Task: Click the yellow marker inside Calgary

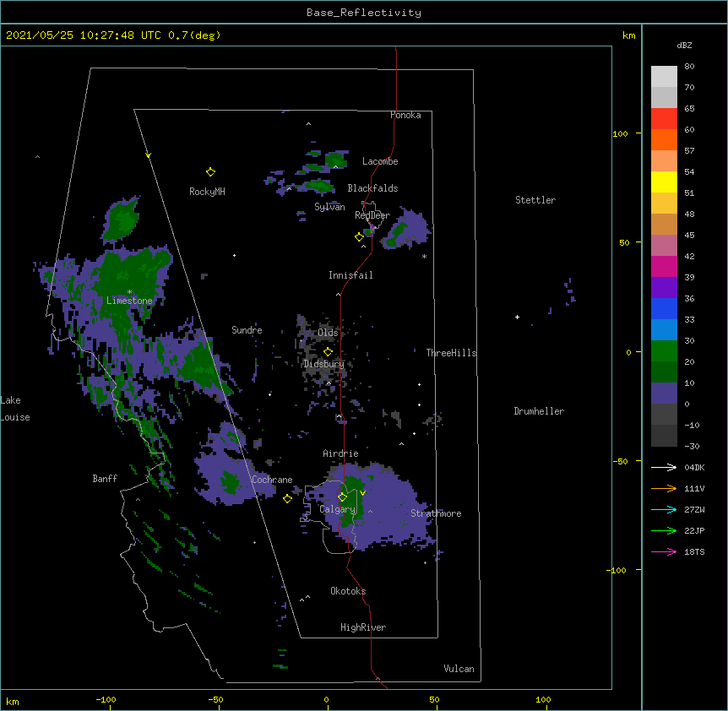Action: pyautogui.click(x=342, y=497)
